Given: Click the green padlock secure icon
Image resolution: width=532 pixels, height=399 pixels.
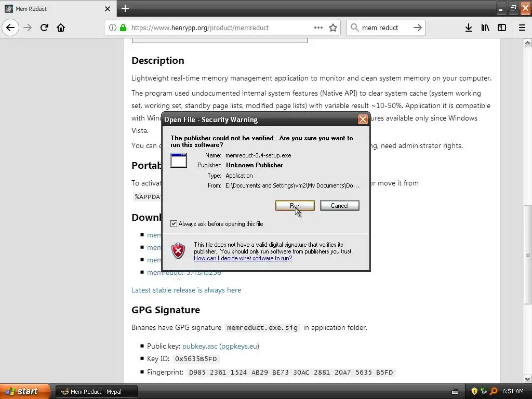Looking at the screenshot, I should tap(123, 28).
